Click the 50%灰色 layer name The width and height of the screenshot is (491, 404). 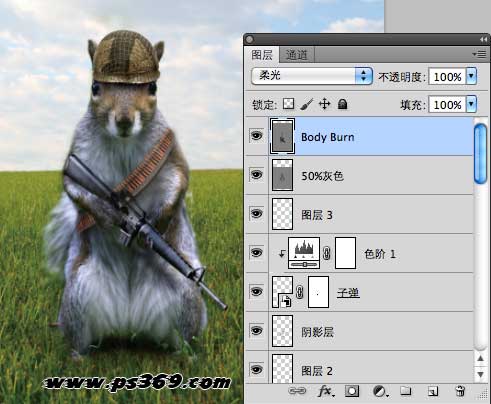click(x=322, y=176)
